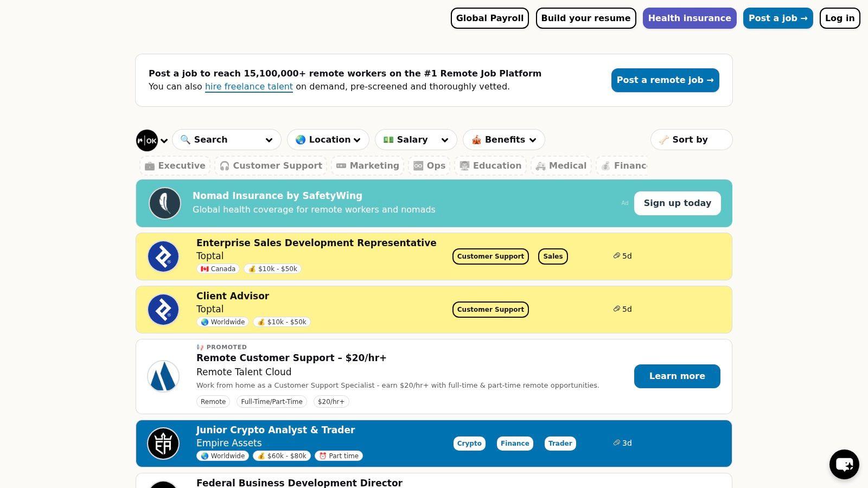Click the Post a job button
868x488 pixels.
pyautogui.click(x=778, y=18)
